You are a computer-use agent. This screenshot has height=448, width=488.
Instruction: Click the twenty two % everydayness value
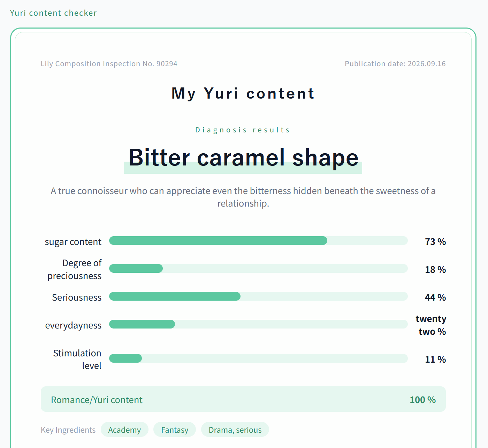[431, 325]
